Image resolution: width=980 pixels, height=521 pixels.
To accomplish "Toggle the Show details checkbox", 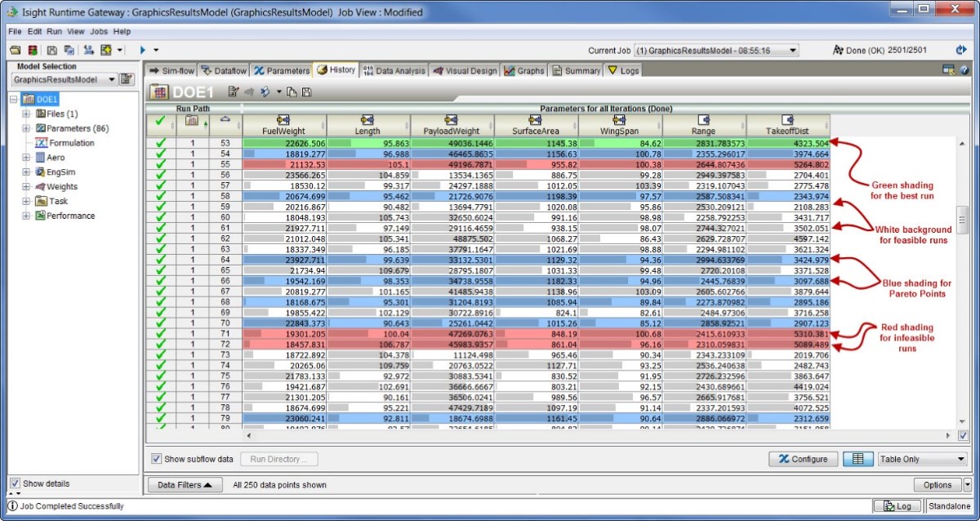I will (15, 483).
